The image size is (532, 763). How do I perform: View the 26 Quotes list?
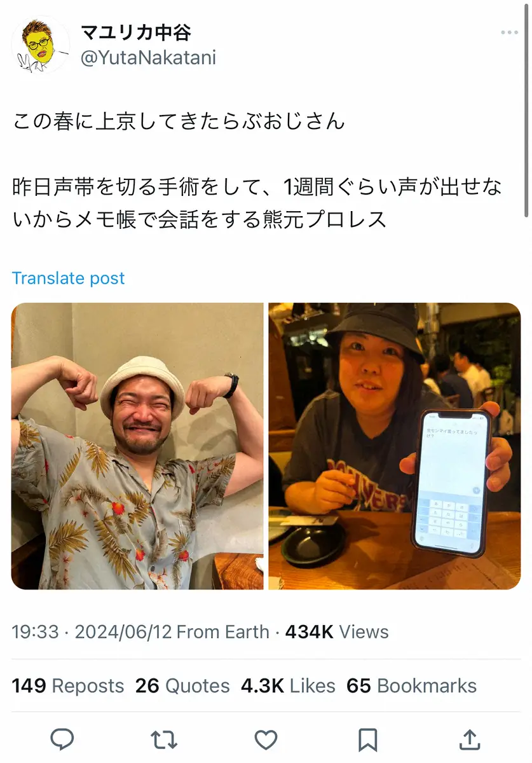[182, 685]
